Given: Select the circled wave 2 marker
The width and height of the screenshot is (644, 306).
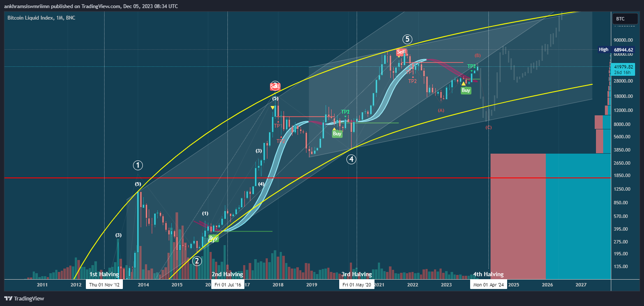Looking at the screenshot, I should (196, 261).
